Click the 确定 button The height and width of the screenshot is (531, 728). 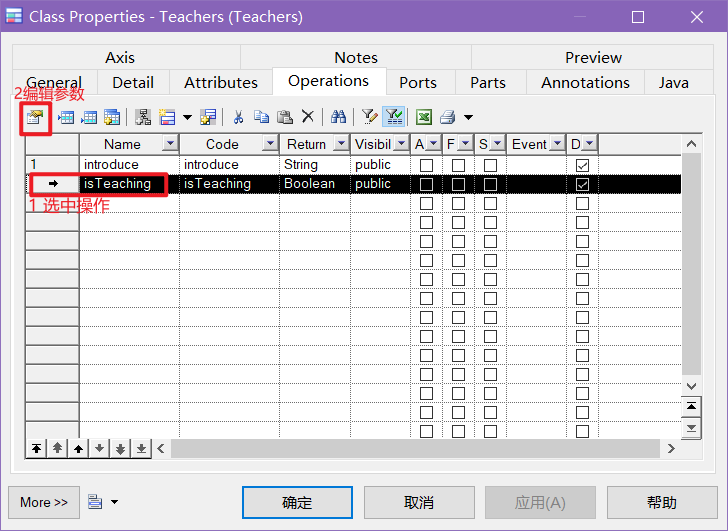[x=297, y=502]
